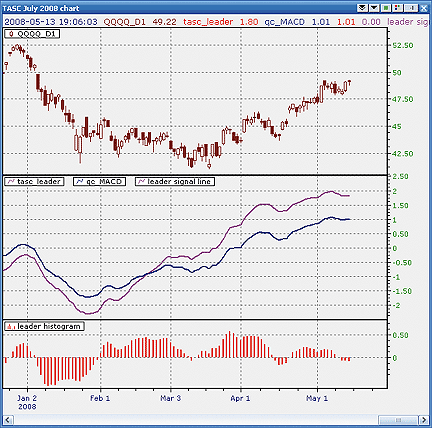Click the Apr 1 date axis marker
The width and height of the screenshot is (432, 428).
(x=240, y=398)
